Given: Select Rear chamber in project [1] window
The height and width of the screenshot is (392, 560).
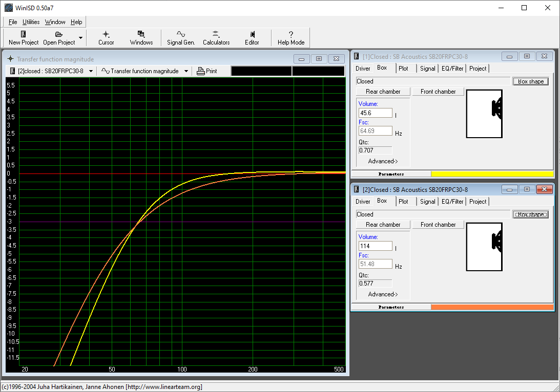Looking at the screenshot, I should pyautogui.click(x=383, y=92).
